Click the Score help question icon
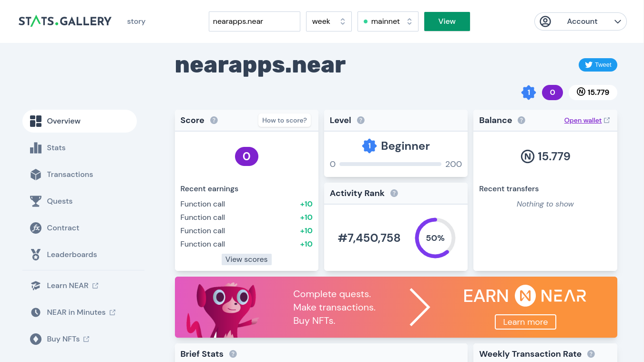This screenshot has width=644, height=362. 214,120
